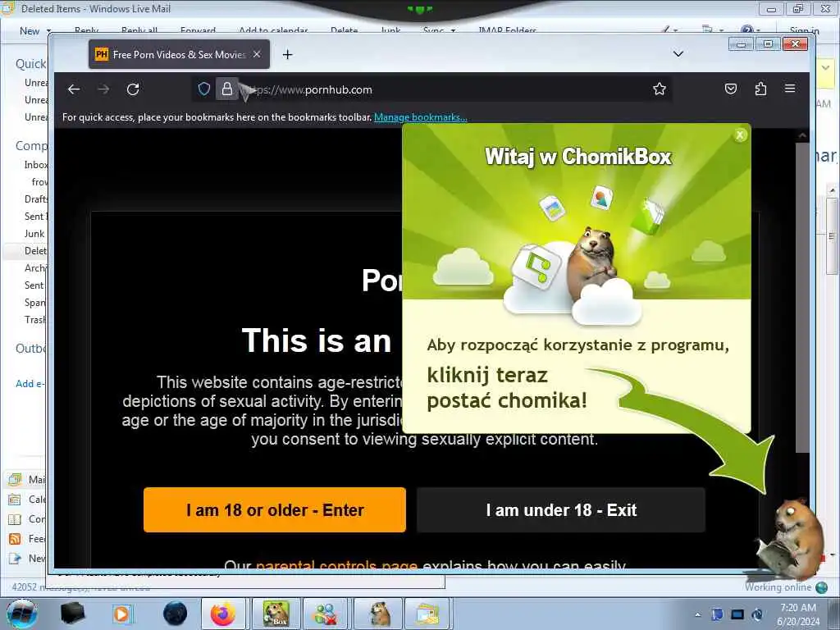The height and width of the screenshot is (630, 840).
Task: Open the Firefox hamburger application menu
Action: tap(790, 89)
